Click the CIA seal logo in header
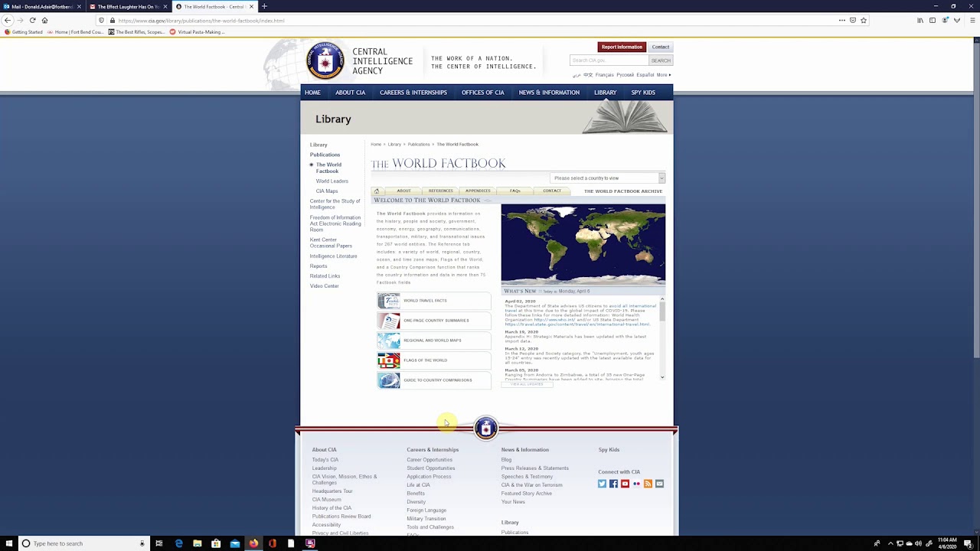 (325, 60)
